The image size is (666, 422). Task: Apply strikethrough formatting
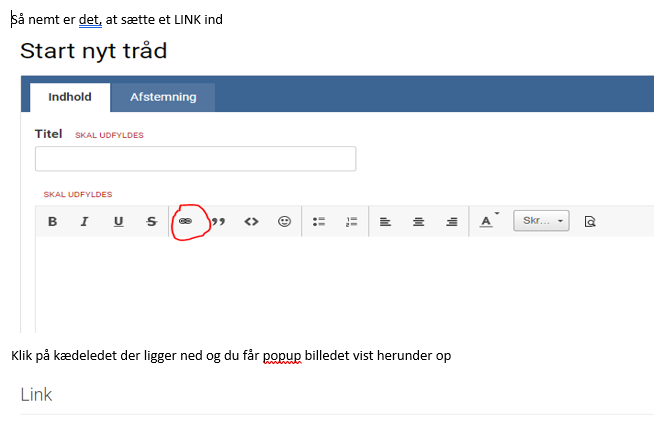click(151, 222)
